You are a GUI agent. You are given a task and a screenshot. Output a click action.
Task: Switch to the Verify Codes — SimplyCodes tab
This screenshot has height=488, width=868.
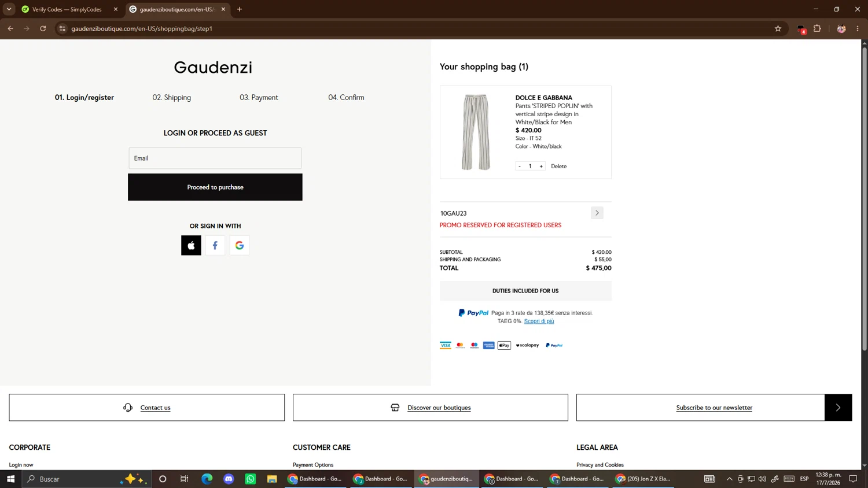67,9
